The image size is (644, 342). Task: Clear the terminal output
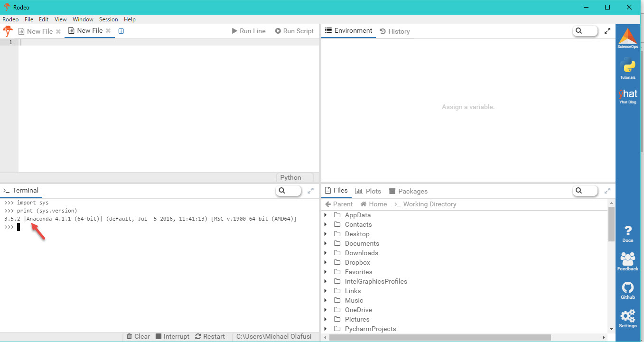(138, 336)
